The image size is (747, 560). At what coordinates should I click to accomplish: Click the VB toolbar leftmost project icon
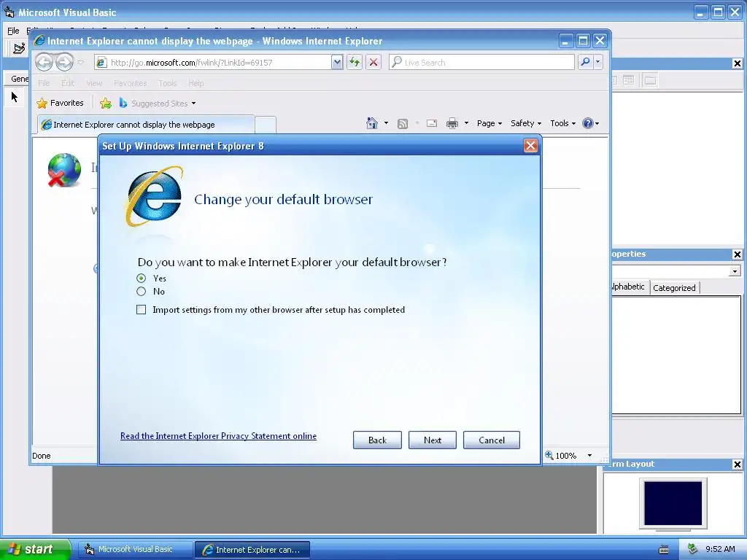[x=19, y=47]
